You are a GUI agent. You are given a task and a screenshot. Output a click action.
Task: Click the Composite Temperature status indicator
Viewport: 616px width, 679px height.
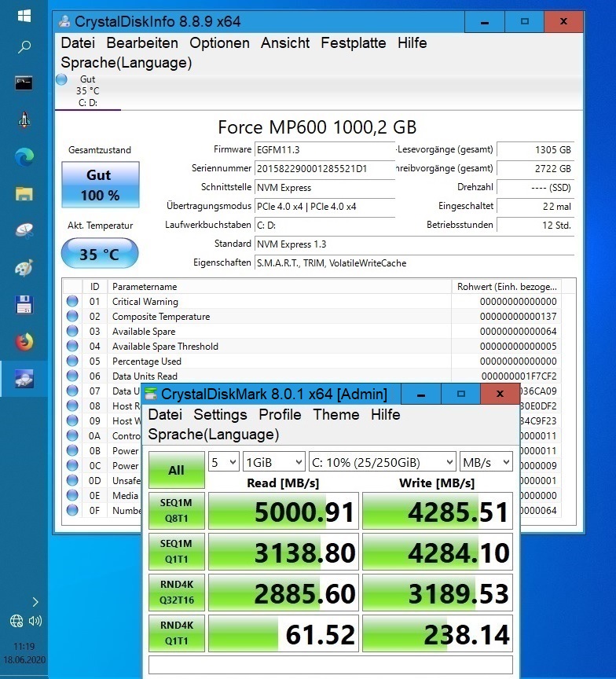pos(72,316)
